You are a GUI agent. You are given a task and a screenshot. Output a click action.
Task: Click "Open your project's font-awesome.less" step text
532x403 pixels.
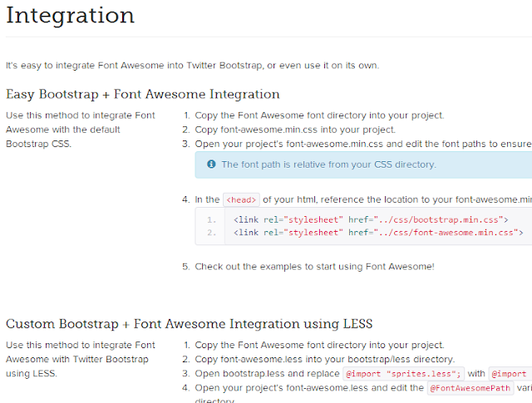coord(309,388)
